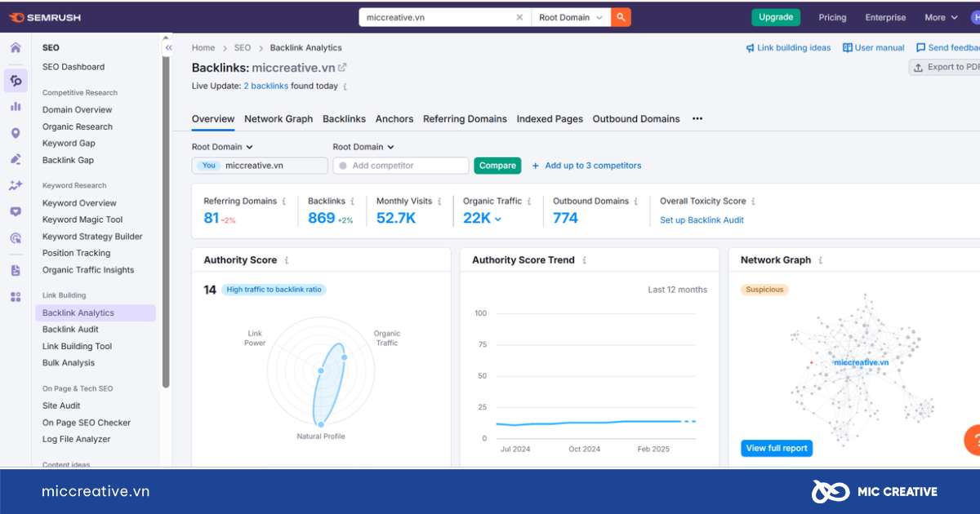Click the Add competitor input field

pos(400,166)
